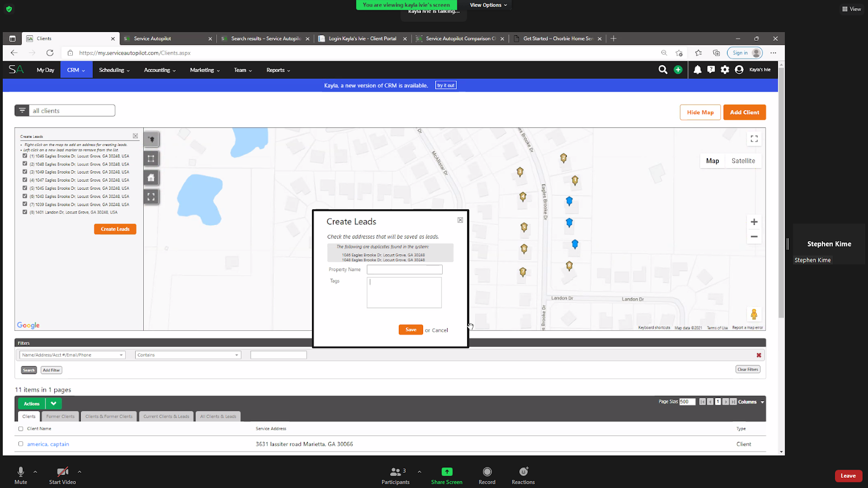Screen dimensions: 868x488
Task: Expand the Marketing menu
Action: [x=205, y=70]
